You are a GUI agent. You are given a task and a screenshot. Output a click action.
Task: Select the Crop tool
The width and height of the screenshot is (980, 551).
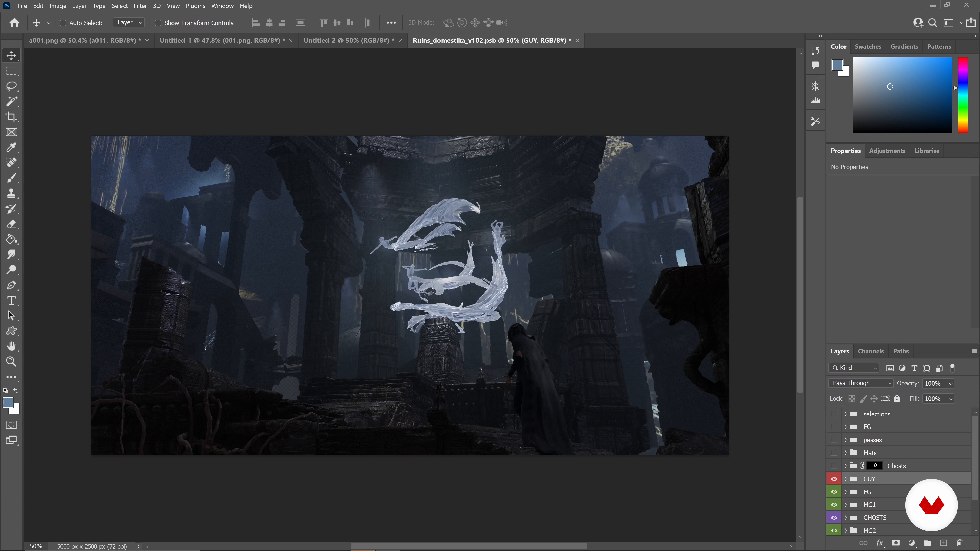tap(11, 117)
